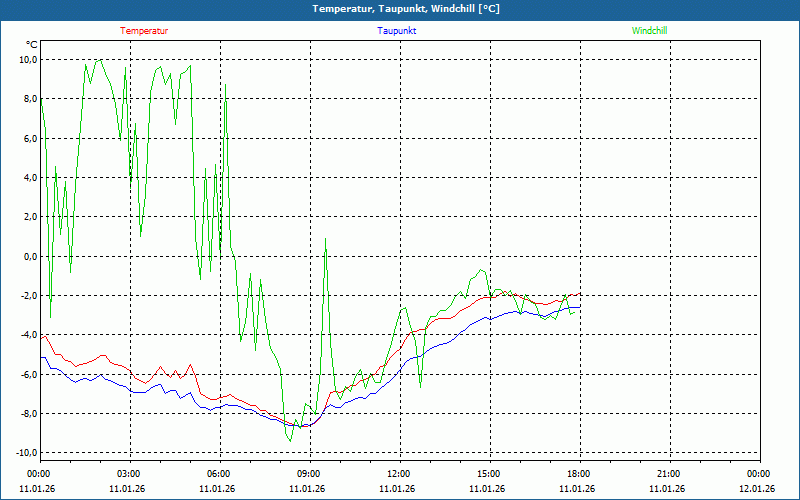Click the °C unit label above y-axis

[x=31, y=45]
